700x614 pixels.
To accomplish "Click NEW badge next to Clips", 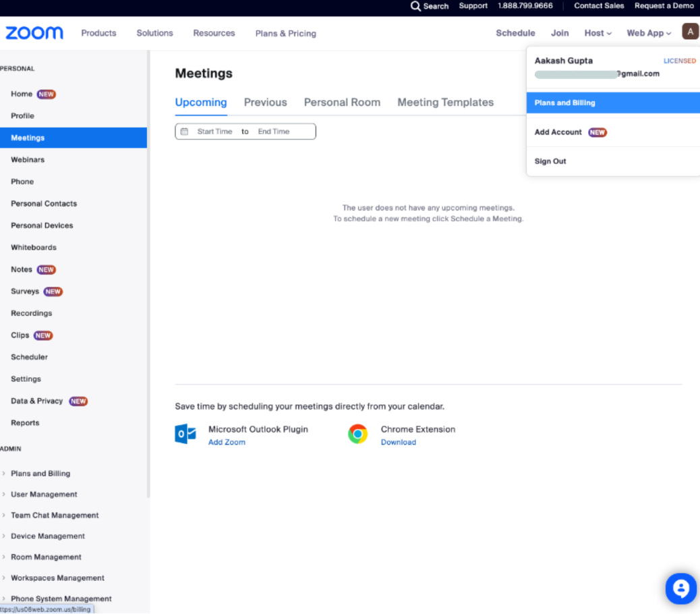I will 43,335.
